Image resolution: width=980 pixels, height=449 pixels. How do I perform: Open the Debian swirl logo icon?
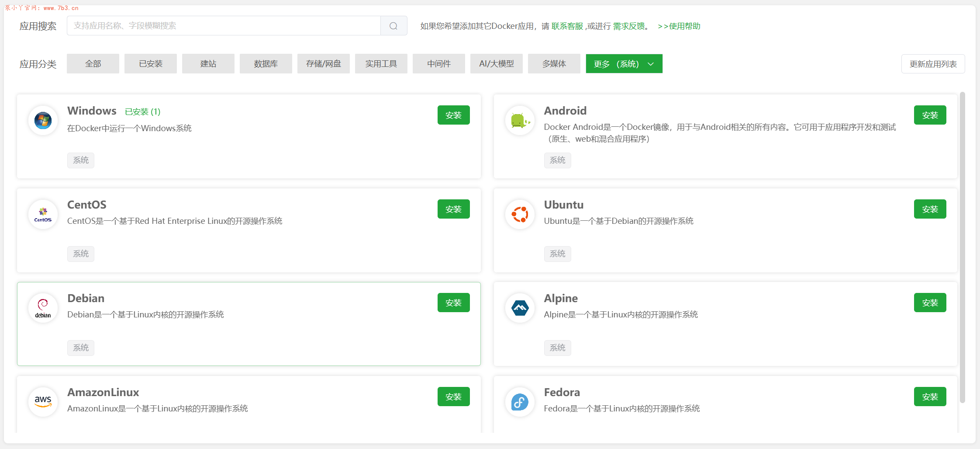pos(43,308)
